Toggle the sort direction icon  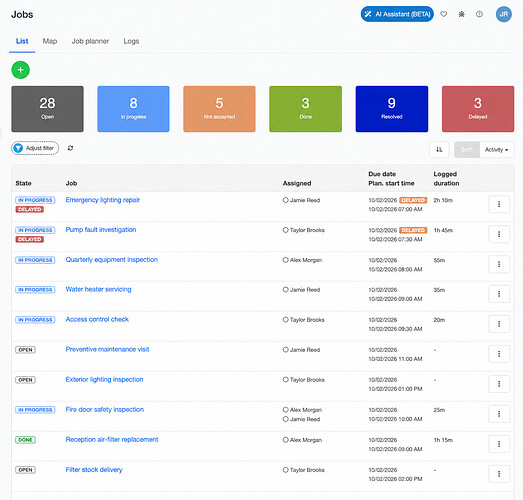(x=439, y=149)
